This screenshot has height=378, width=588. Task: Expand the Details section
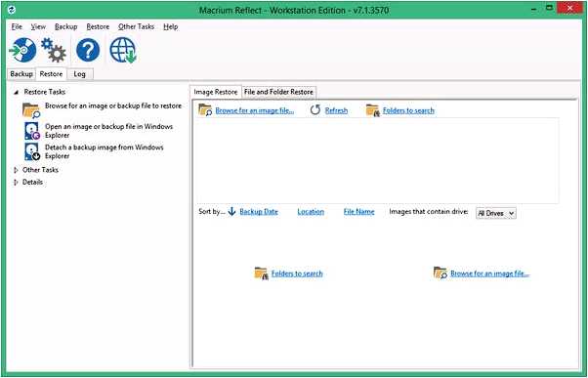point(16,183)
